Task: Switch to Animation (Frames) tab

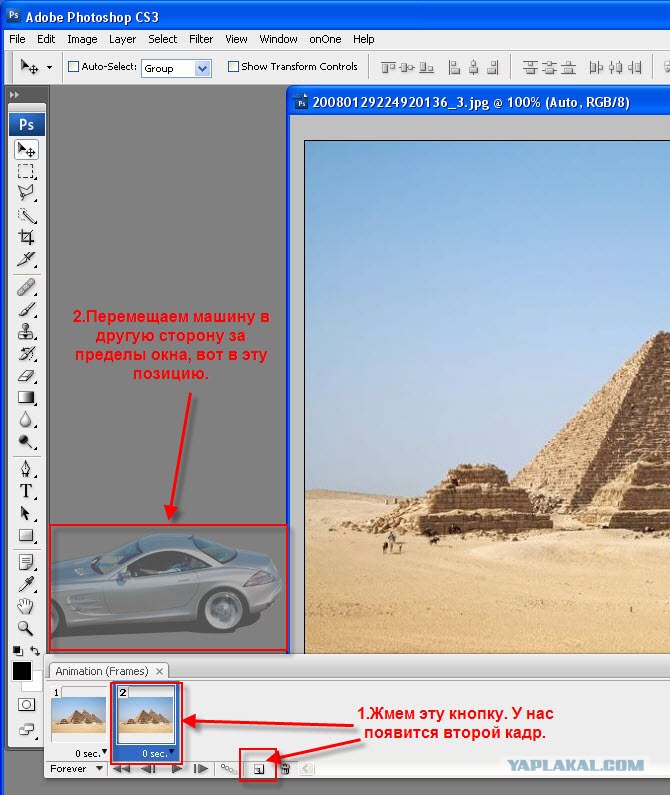Action: click(102, 671)
